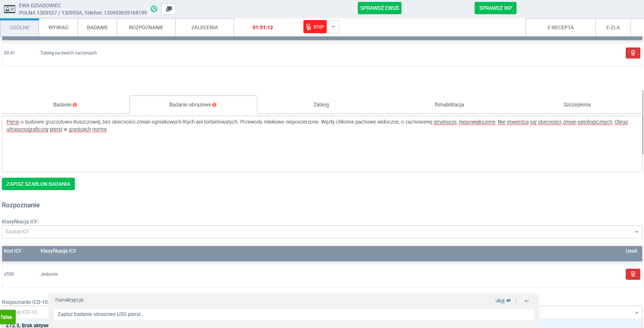Viewport: 644px width, 328px height.
Task: Click the alert icon on Badanie obrazowe tab
Action: tap(214, 105)
